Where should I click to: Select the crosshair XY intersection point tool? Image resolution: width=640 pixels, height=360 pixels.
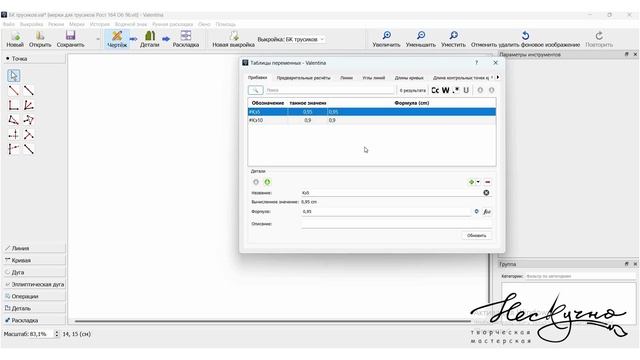point(13,135)
